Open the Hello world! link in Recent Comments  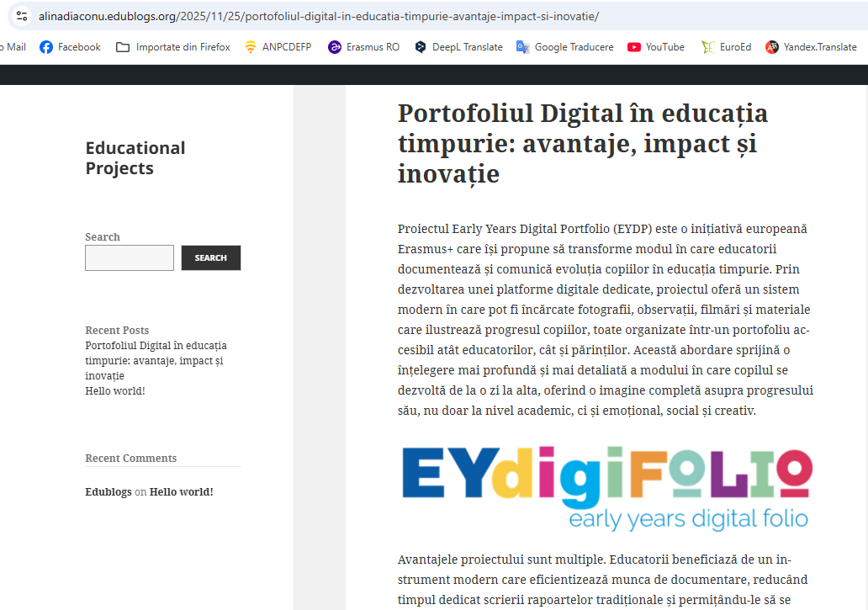click(x=181, y=491)
